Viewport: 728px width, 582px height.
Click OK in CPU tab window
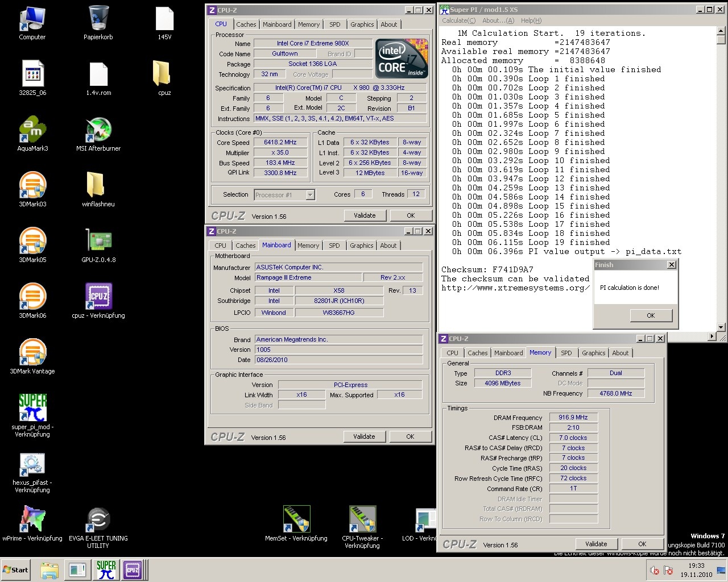411,215
